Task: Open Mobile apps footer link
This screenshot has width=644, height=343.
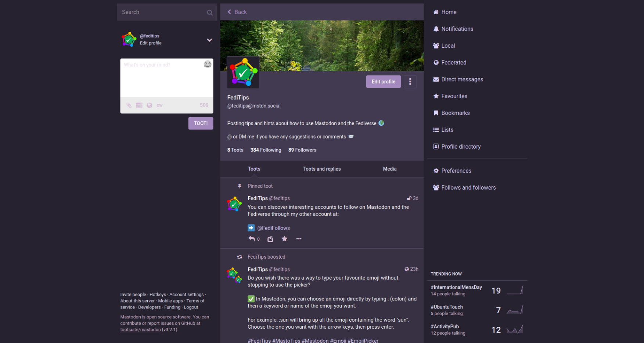Action: point(170,301)
